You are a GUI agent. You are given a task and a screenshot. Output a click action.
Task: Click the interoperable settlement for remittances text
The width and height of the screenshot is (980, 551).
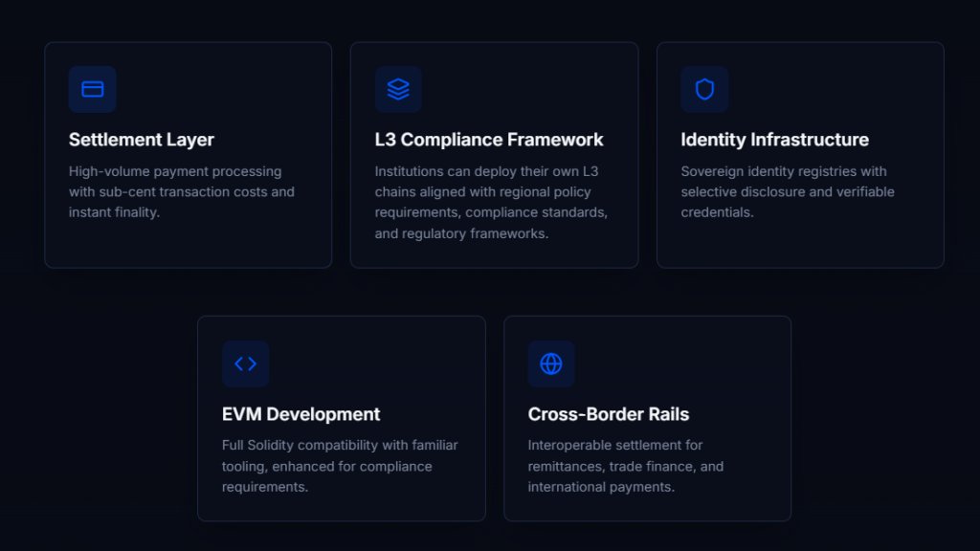[625, 466]
